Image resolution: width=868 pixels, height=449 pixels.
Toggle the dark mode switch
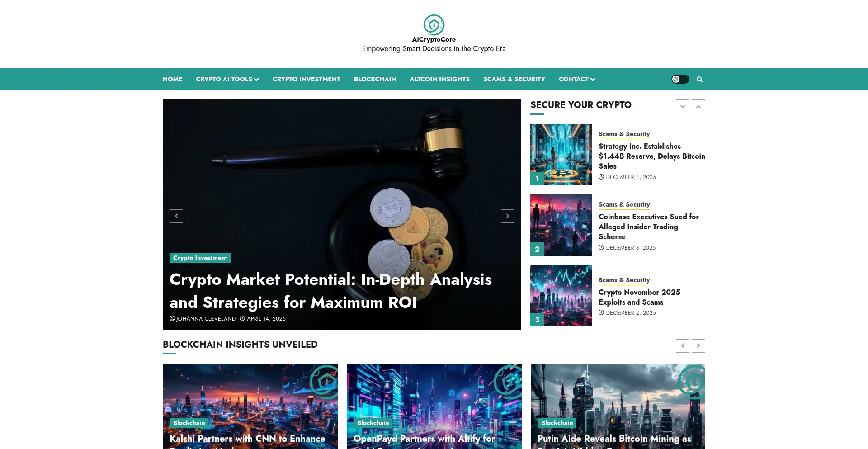[x=680, y=80]
